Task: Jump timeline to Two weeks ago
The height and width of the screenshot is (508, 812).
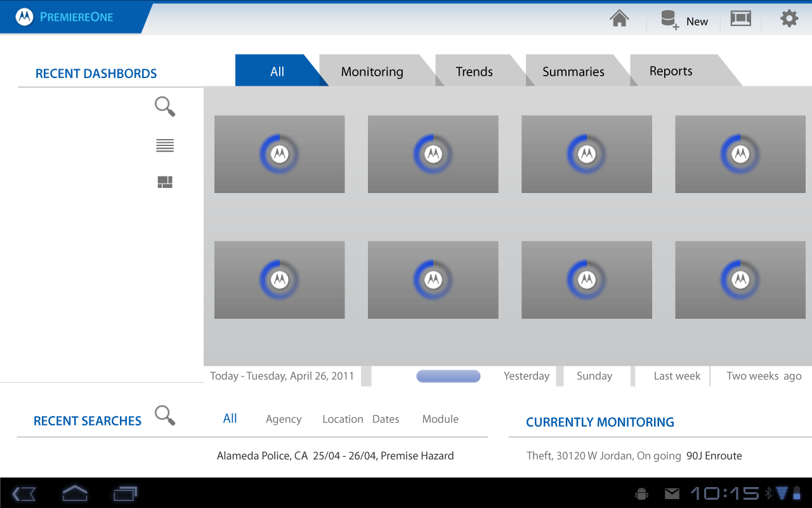Action: tap(764, 376)
